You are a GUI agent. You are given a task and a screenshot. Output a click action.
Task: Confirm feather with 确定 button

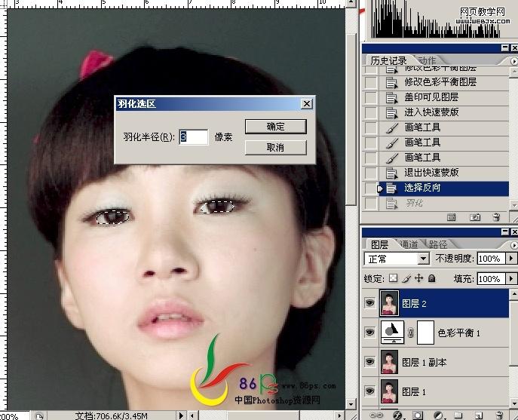[275, 127]
